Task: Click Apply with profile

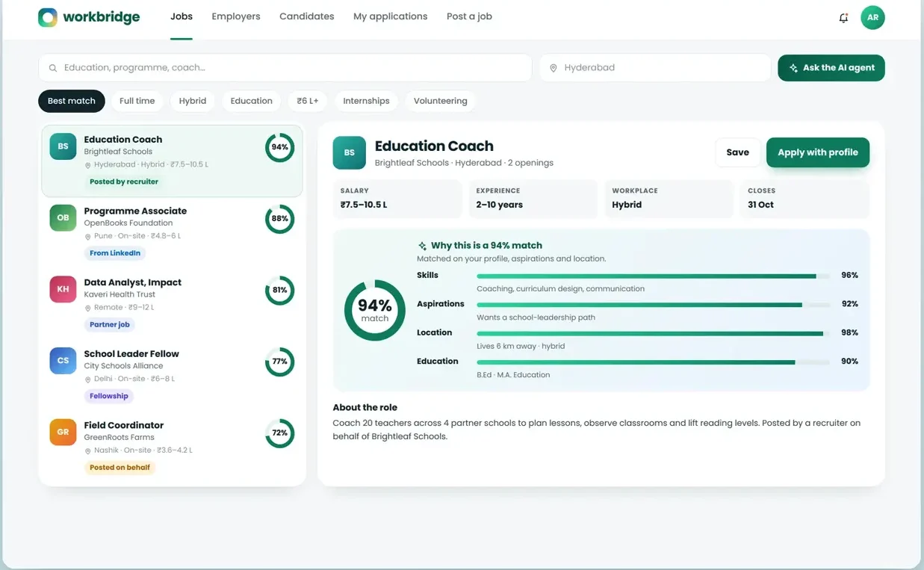Action: 818,152
